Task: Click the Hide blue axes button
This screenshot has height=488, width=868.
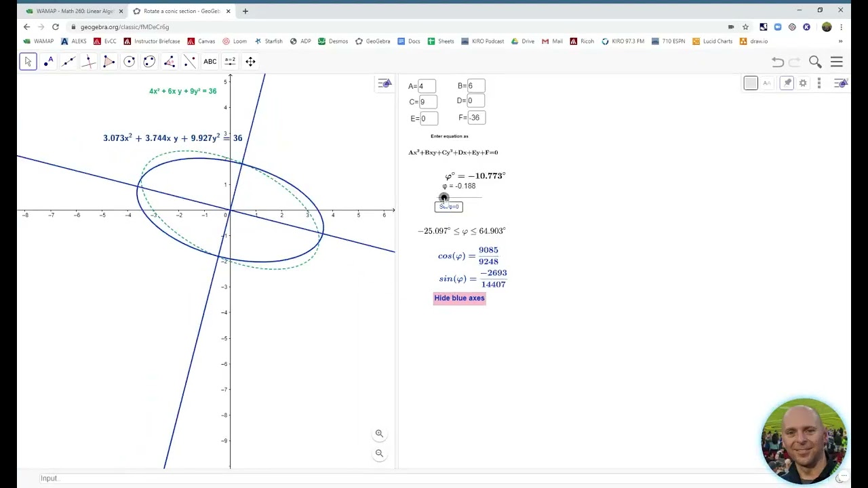Action: pyautogui.click(x=460, y=298)
